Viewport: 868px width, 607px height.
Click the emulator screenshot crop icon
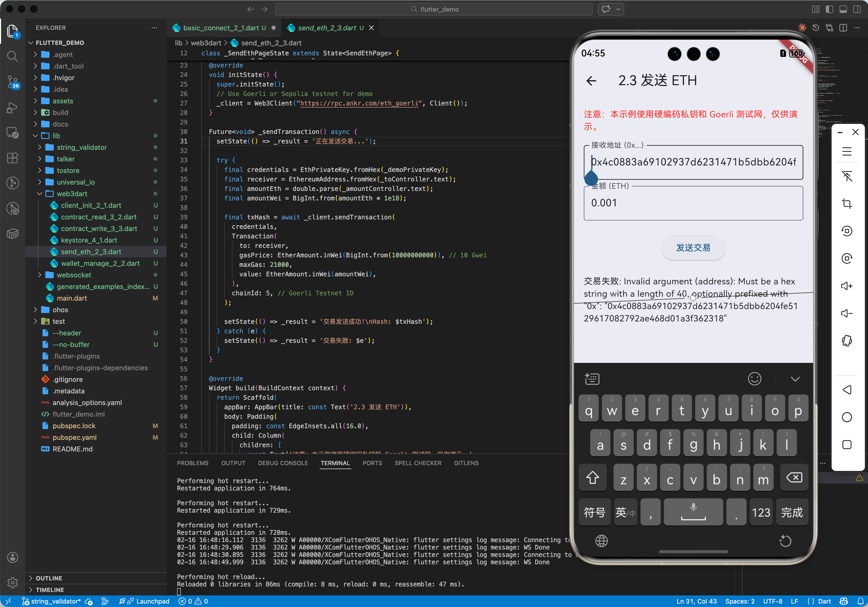(x=846, y=204)
